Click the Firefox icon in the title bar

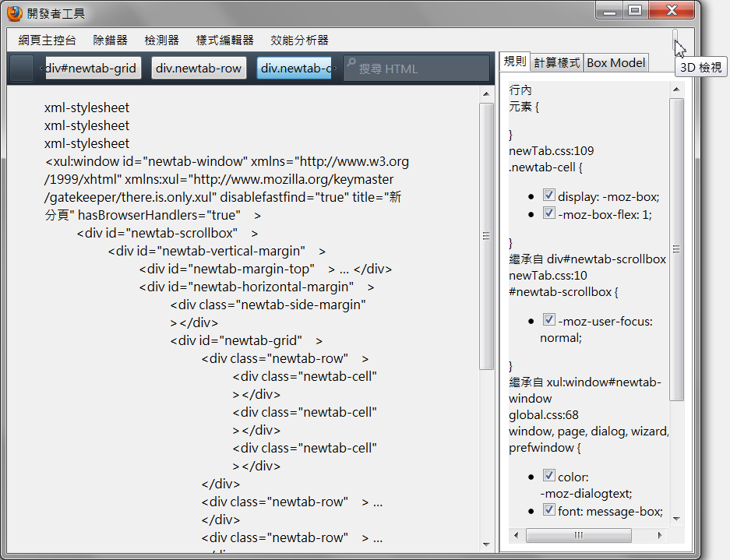15,13
